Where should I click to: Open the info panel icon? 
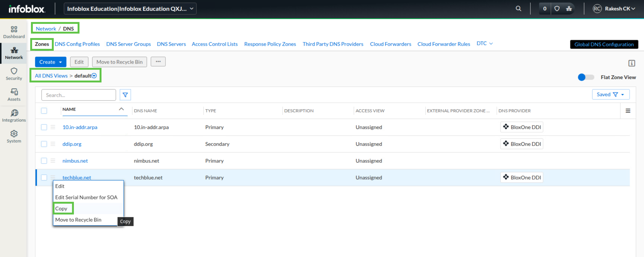[632, 63]
